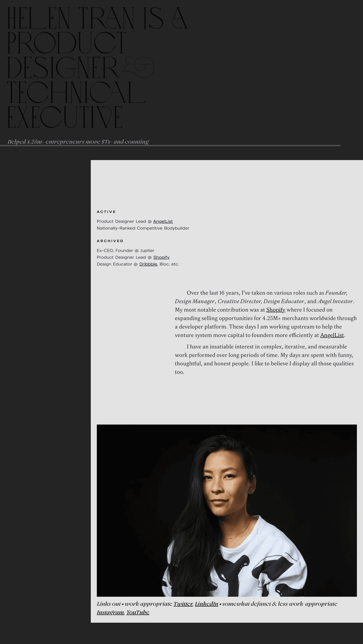This screenshot has height=644, width=363.
Task: Click AngelList link ending the first bio paragraph
Action: click(332, 335)
